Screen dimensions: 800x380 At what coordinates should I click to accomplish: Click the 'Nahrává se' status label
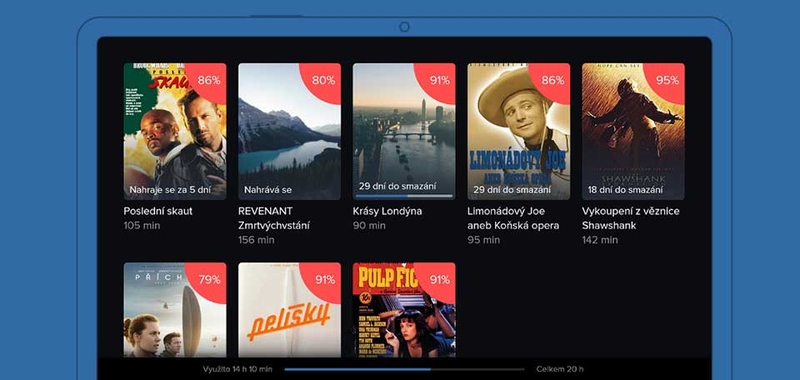point(268,190)
